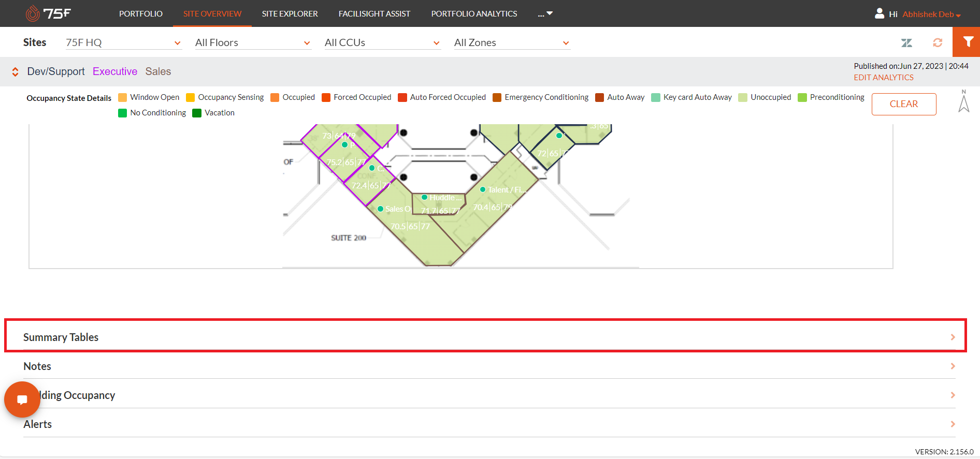Switch to Site Explorer tab
The image size is (980, 459).
click(290, 13)
